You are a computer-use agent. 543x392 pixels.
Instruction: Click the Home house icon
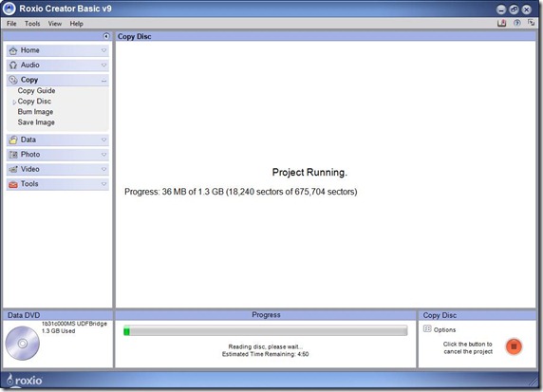(x=13, y=50)
